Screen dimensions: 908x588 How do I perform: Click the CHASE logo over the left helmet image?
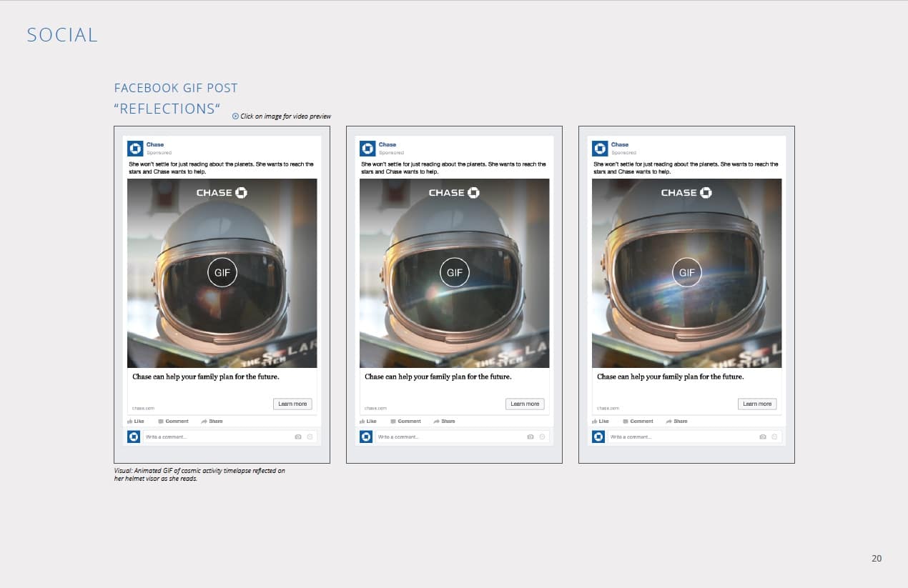tap(222, 193)
